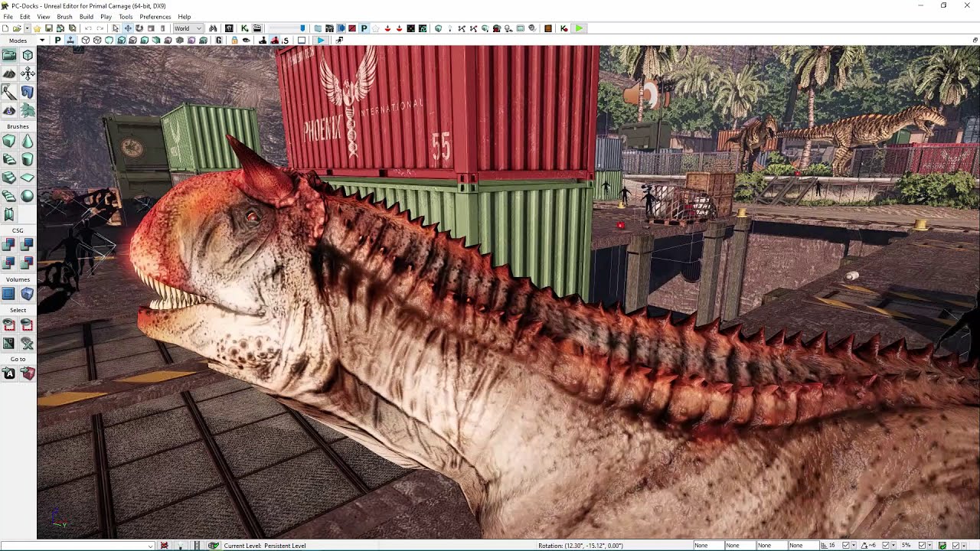Invert selection icon in Select section

click(x=9, y=344)
